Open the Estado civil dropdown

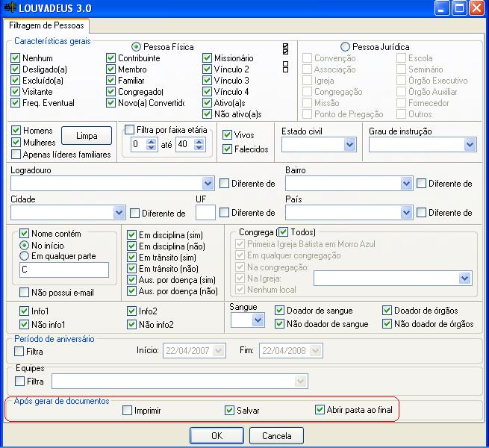(350, 145)
